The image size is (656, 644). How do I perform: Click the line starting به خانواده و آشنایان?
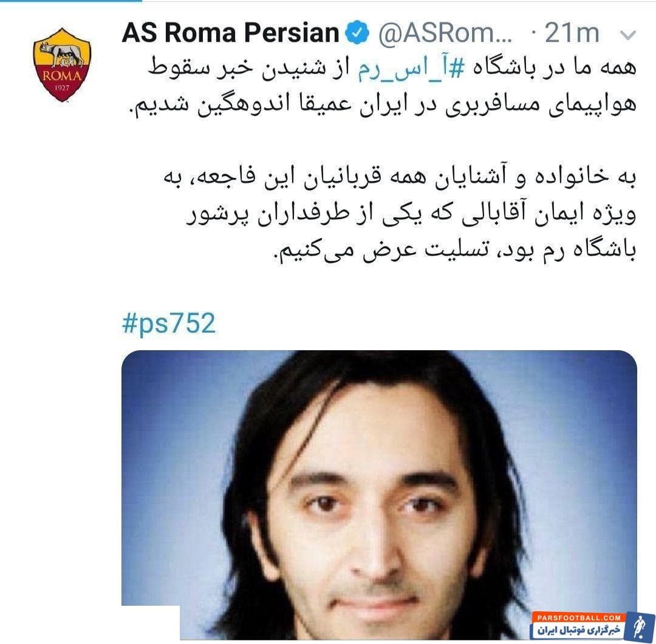click(x=400, y=178)
